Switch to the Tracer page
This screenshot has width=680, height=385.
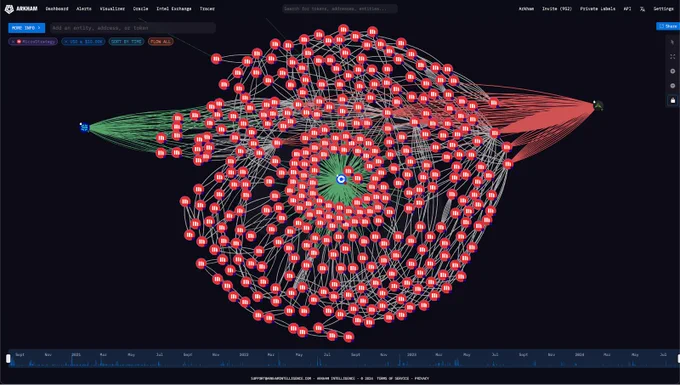[207, 9]
